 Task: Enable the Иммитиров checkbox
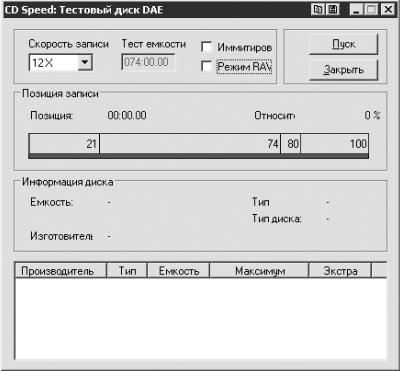[207, 47]
